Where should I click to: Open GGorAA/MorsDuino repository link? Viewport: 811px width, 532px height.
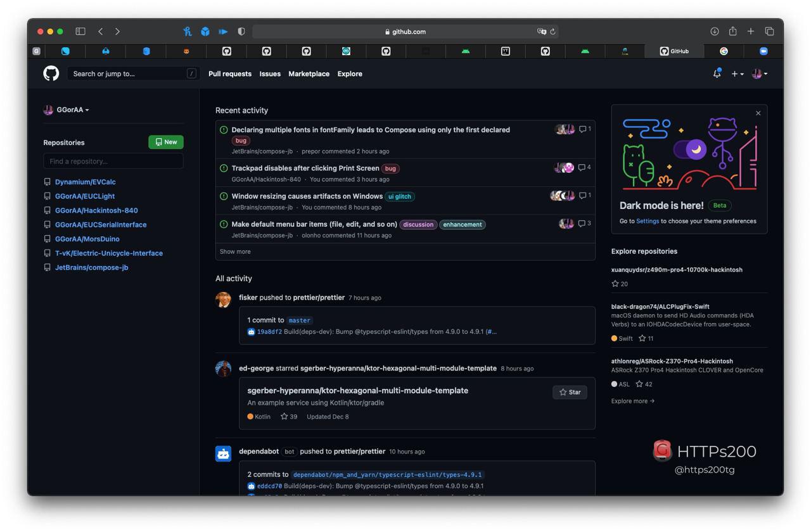click(87, 239)
